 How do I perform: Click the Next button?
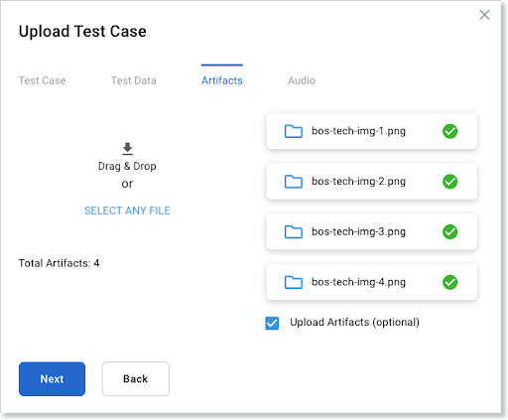click(52, 379)
